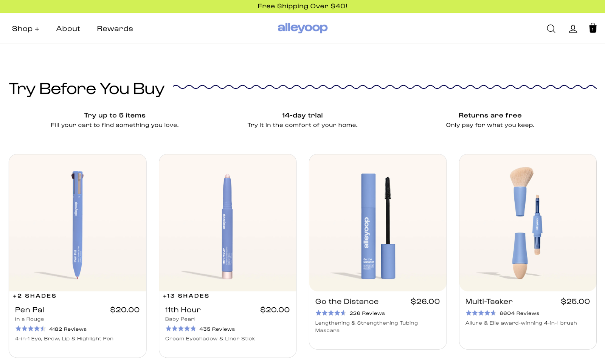Viewport: 605px width, 364px height.
Task: Click the 4182 Reviews text
Action: 68,329
